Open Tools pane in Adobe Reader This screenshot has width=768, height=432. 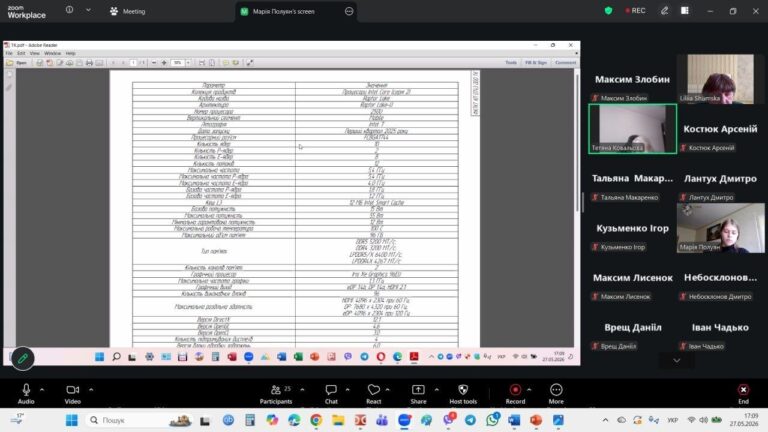pyautogui.click(x=511, y=63)
